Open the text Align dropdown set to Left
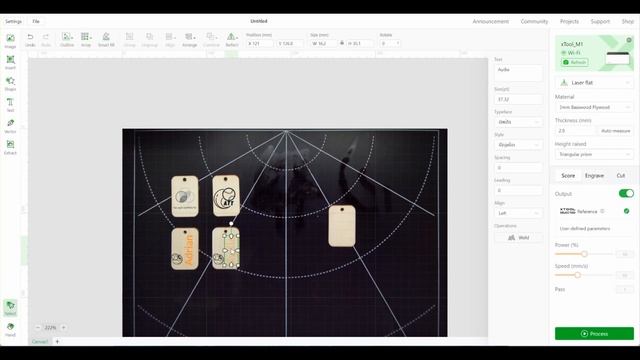The image size is (640, 360). [518, 213]
